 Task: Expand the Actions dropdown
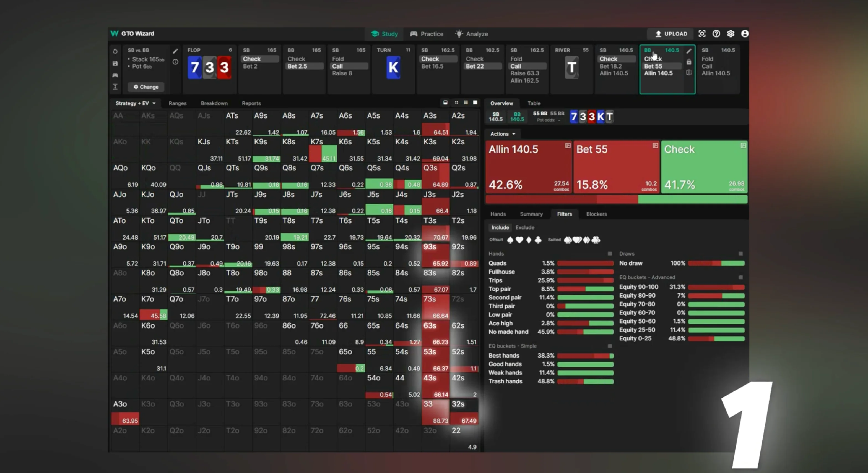[x=502, y=134]
